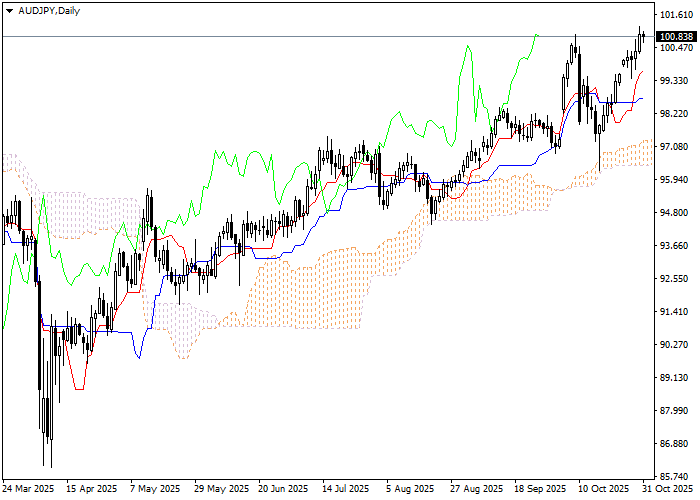
Task: Click the triangle arrow beside AUDJPY,Daily
Action: (x=9, y=9)
